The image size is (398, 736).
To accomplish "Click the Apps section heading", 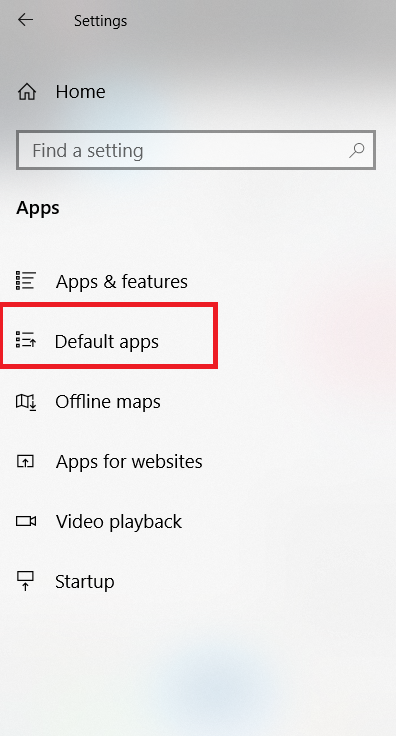I will point(38,208).
